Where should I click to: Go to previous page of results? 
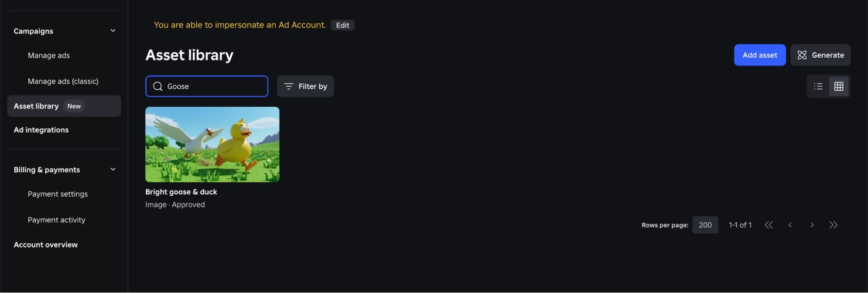coord(790,225)
